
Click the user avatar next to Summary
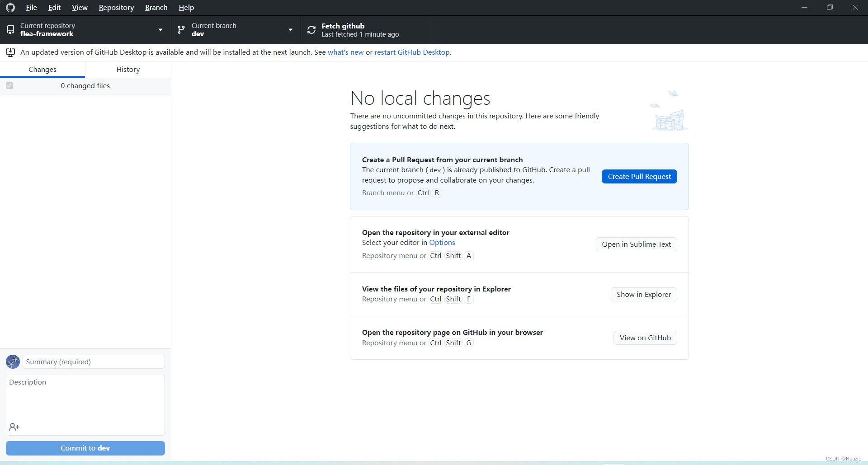13,362
